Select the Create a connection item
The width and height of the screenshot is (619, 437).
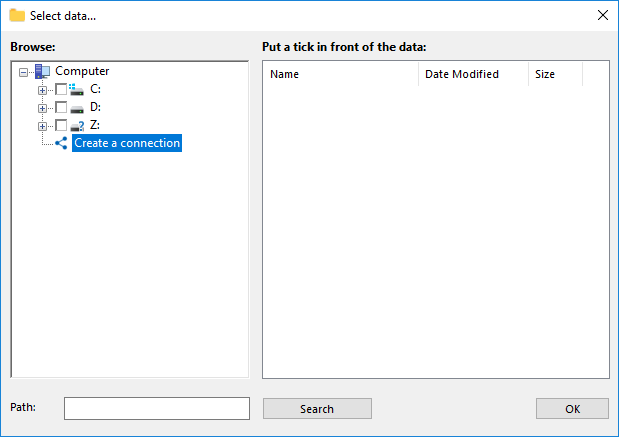point(127,143)
